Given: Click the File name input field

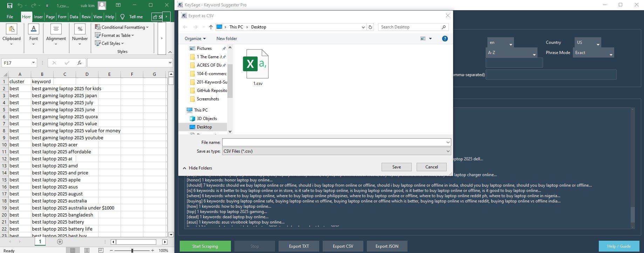Looking at the screenshot, I should coord(334,142).
